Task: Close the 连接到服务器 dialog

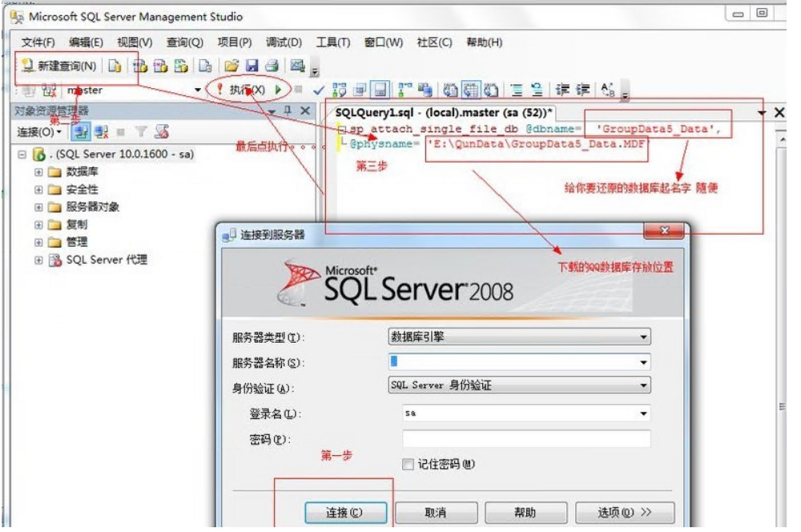Action: (663, 232)
